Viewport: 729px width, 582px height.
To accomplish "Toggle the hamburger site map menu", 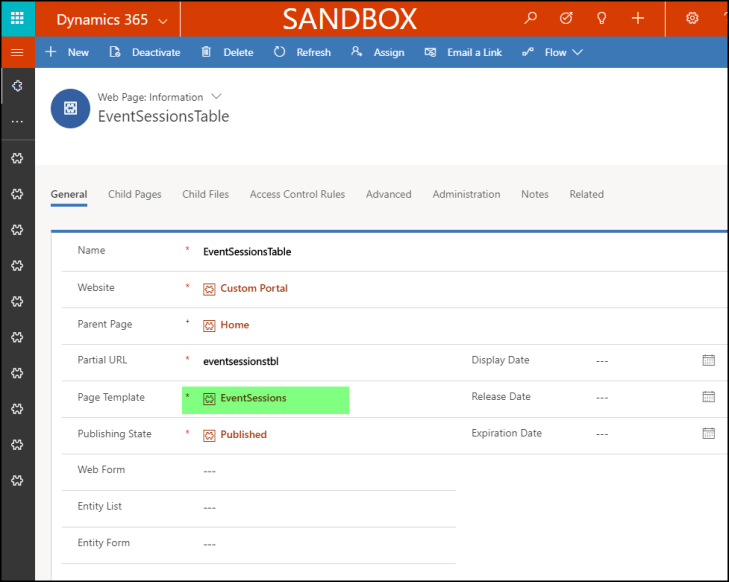I will [x=17, y=52].
